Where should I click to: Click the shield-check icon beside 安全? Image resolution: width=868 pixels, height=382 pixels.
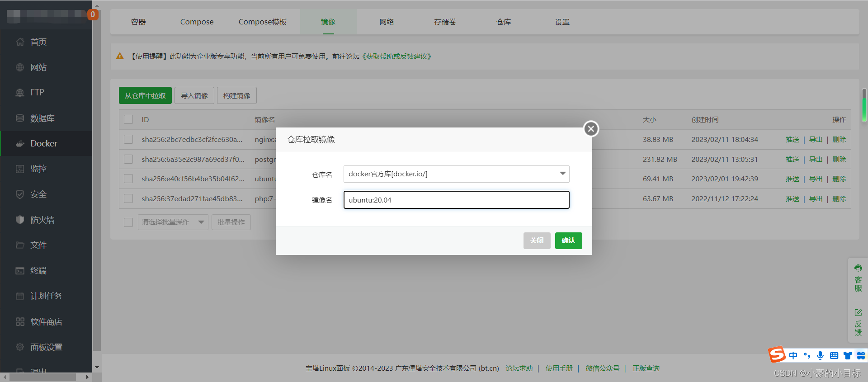20,194
